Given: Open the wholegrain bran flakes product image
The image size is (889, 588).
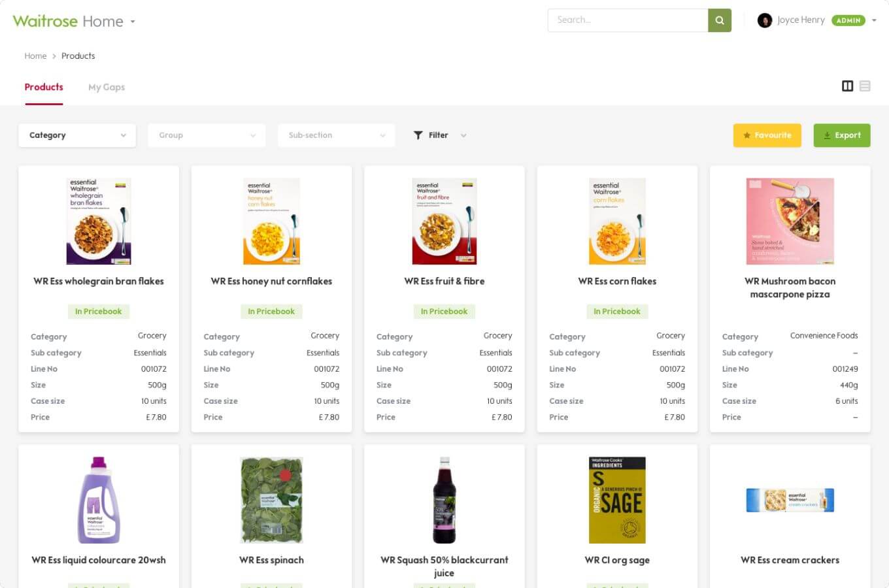Looking at the screenshot, I should point(99,221).
